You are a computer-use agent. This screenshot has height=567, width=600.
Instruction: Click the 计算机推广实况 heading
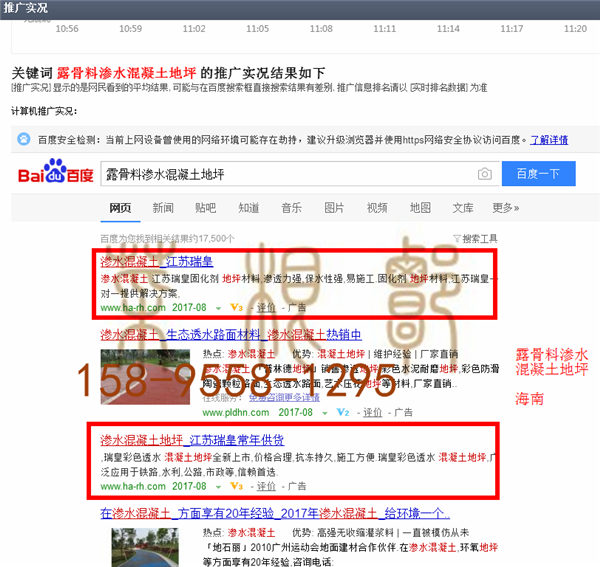pyautogui.click(x=44, y=111)
